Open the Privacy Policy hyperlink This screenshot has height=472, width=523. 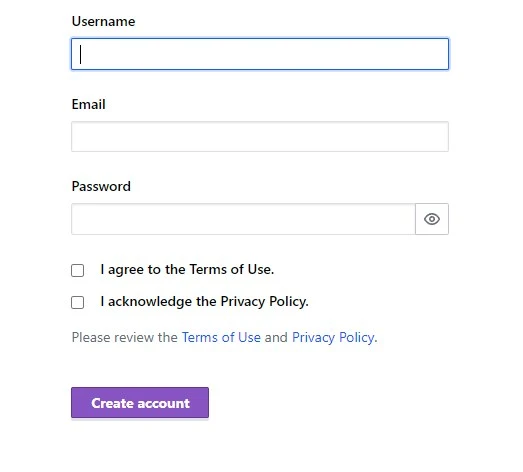[333, 337]
